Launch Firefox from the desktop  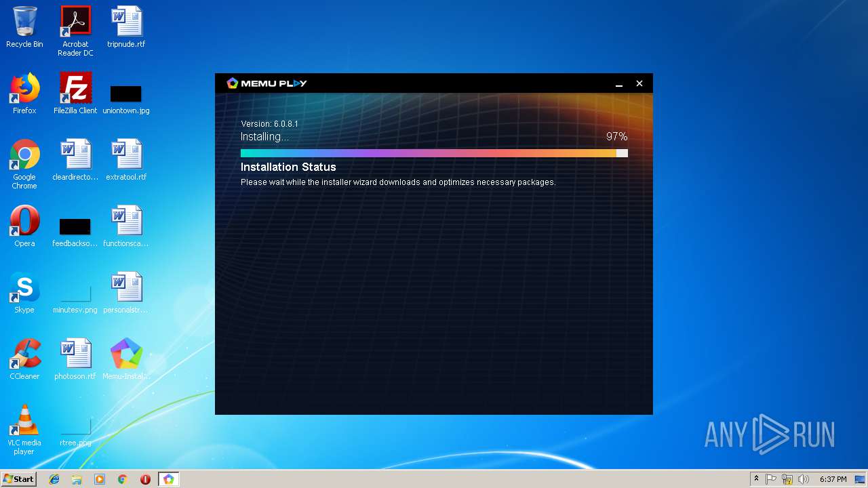point(24,94)
